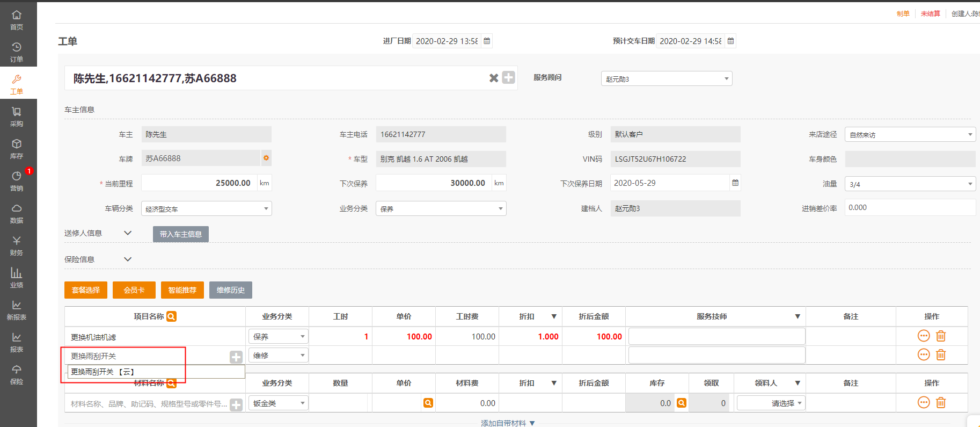Image resolution: width=980 pixels, height=427 pixels.
Task: Click plus icon beside customer search box
Action: (508, 77)
